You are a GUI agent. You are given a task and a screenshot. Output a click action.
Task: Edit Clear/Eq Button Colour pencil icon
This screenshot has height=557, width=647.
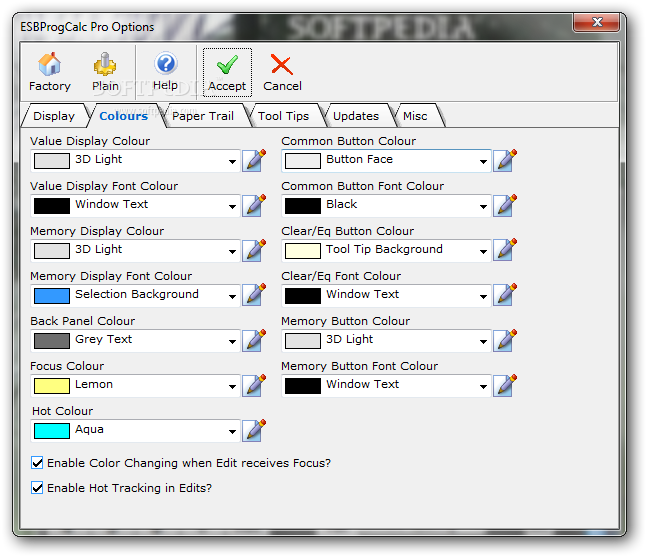coord(505,250)
